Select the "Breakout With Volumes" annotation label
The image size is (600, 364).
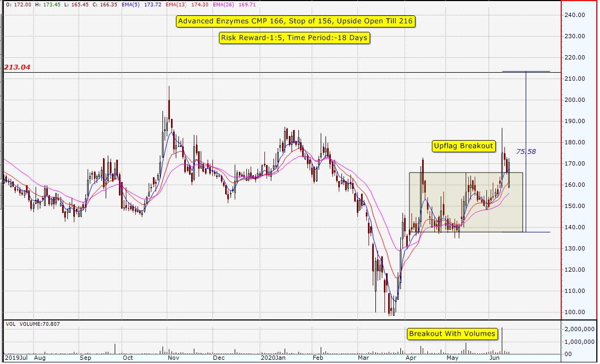coord(452,334)
